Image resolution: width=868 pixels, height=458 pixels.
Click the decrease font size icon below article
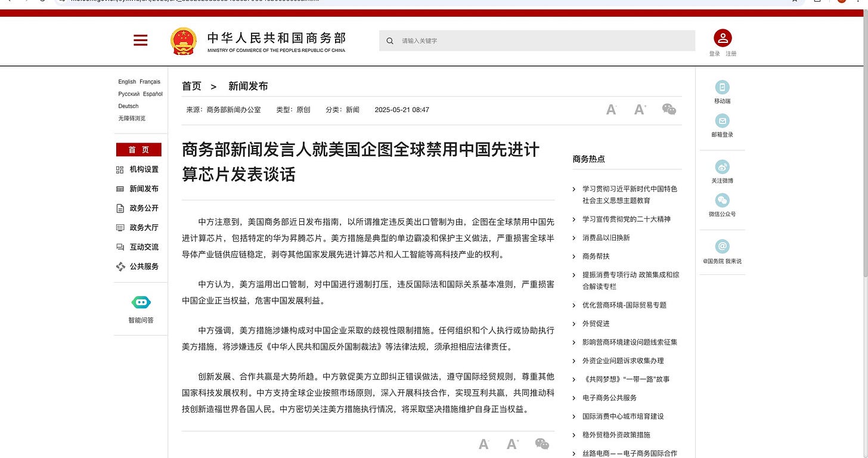pyautogui.click(x=484, y=444)
